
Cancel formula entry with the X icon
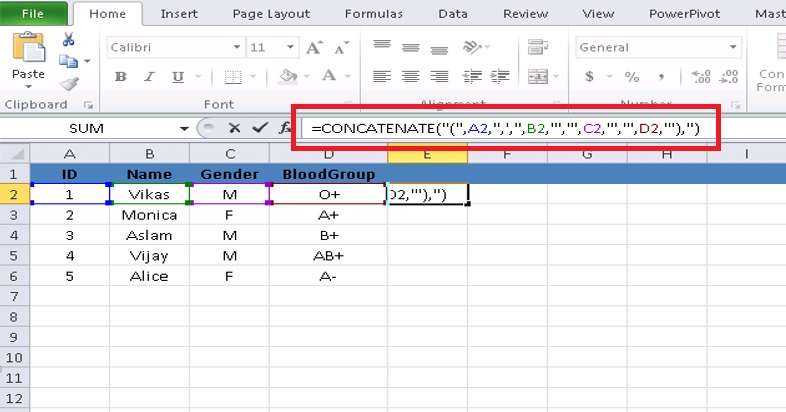(x=234, y=128)
